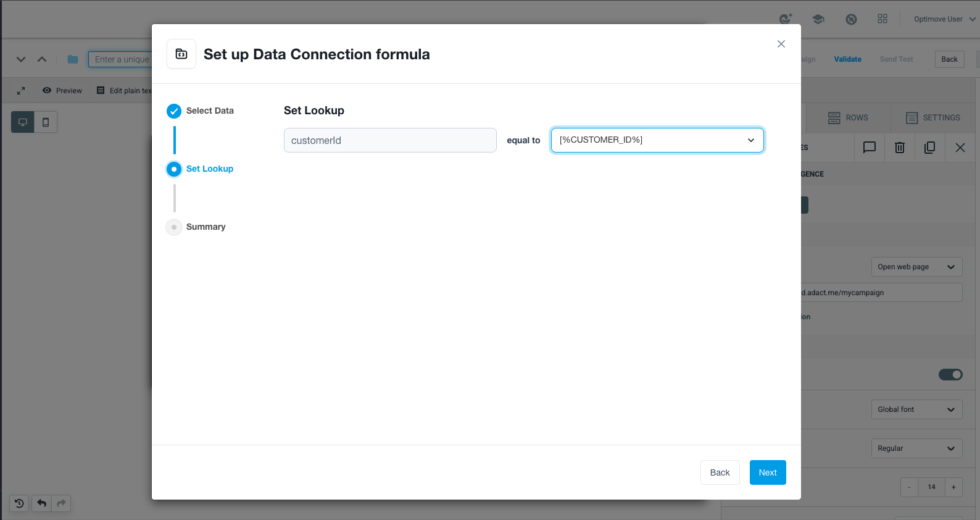This screenshot has width=980, height=520.
Task: Toggle the dark switch in settings panel
Action: tap(950, 375)
